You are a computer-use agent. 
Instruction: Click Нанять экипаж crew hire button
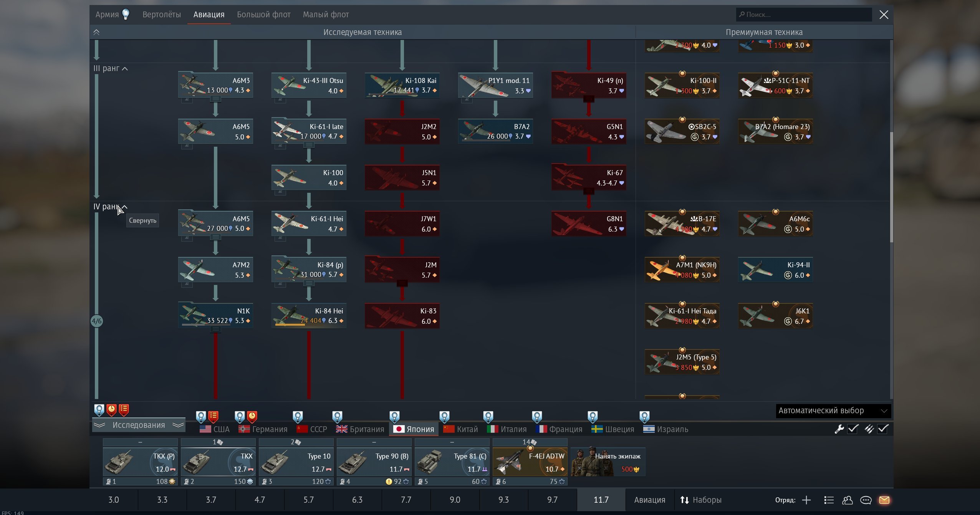(608, 462)
